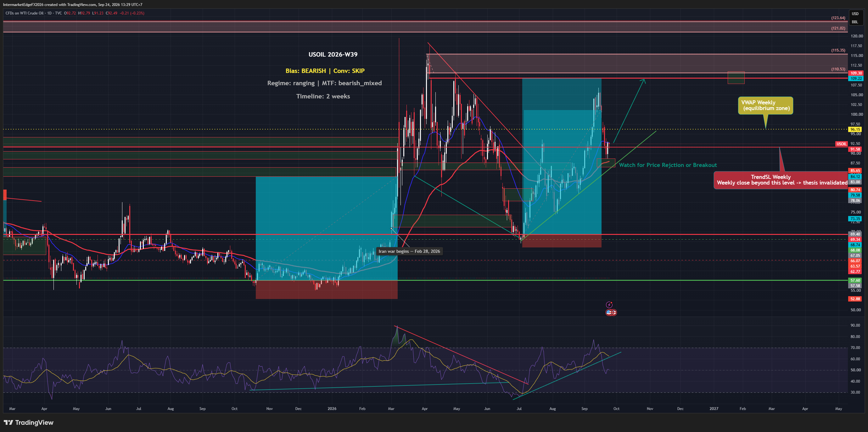Viewport: 868px width, 432px height.
Task: Click the 'USOIL 2026-W39' title text
Action: click(x=333, y=54)
